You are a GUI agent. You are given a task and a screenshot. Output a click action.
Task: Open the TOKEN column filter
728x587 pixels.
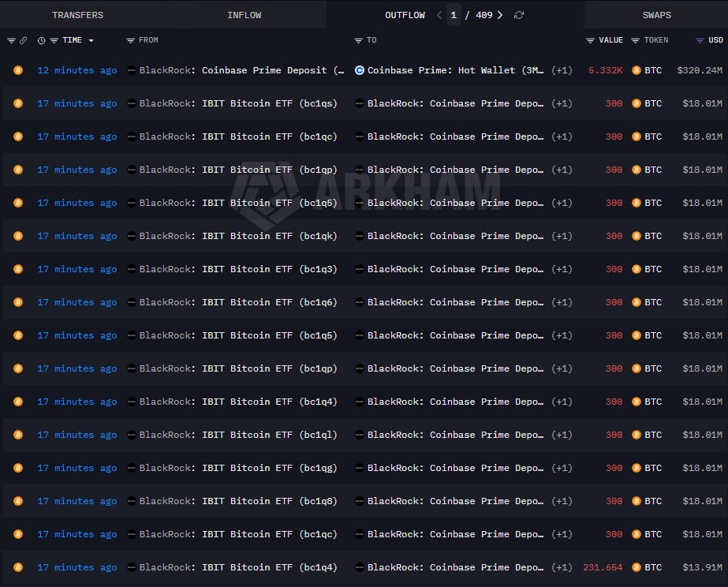635,40
